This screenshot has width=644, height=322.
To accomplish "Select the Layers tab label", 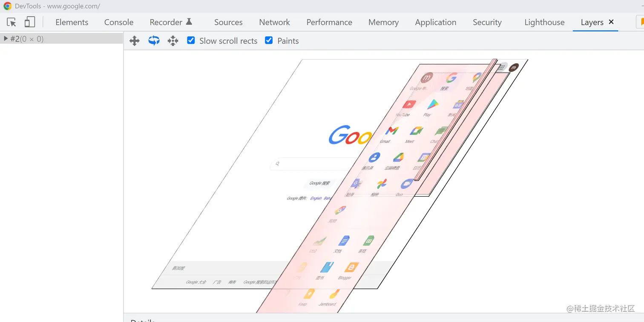I will 592,22.
